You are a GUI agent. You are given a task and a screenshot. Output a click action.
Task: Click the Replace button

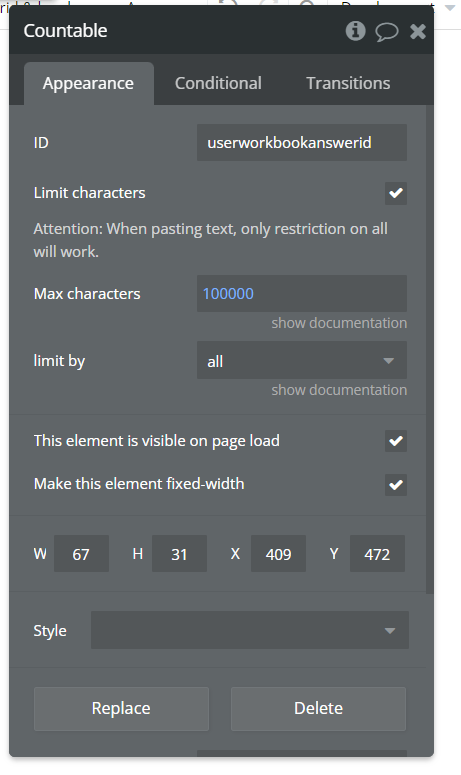[x=121, y=708]
